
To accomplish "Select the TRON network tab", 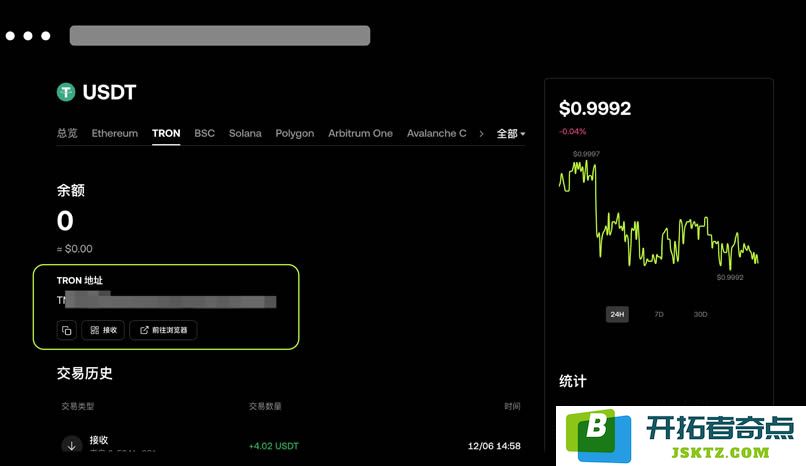I will (x=166, y=133).
